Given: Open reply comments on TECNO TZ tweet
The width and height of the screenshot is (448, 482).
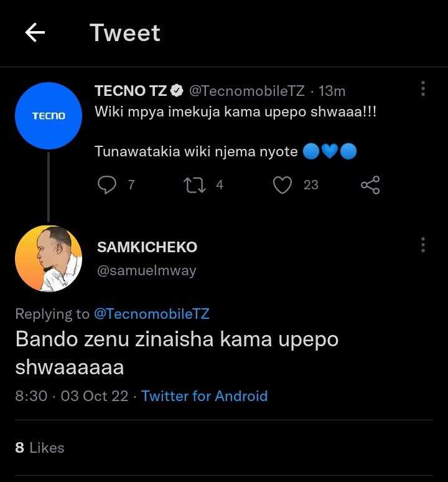Looking at the screenshot, I should click(107, 185).
